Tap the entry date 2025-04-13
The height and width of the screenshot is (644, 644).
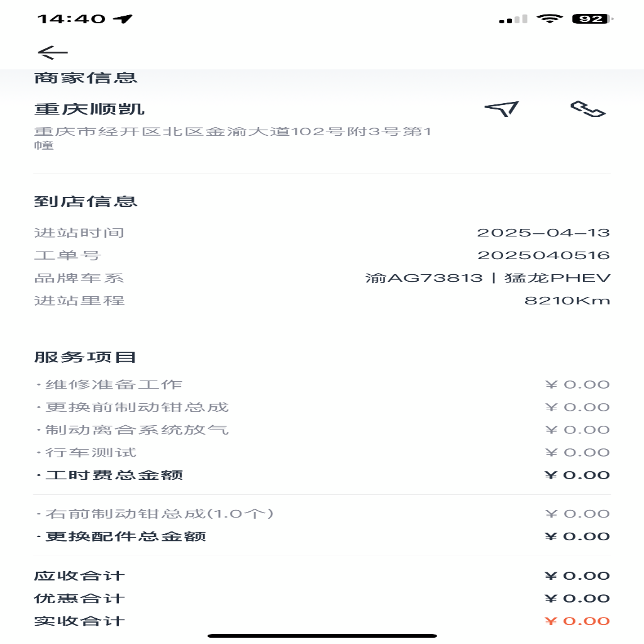coord(543,233)
